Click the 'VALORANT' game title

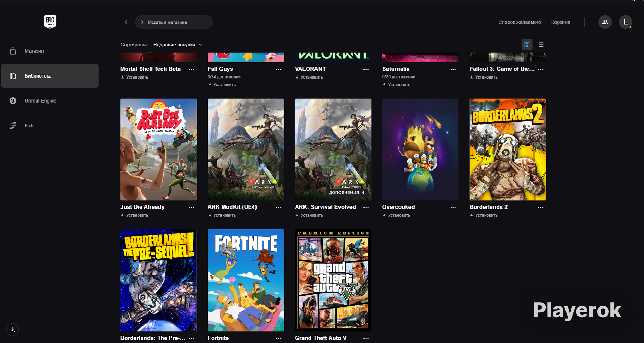310,69
